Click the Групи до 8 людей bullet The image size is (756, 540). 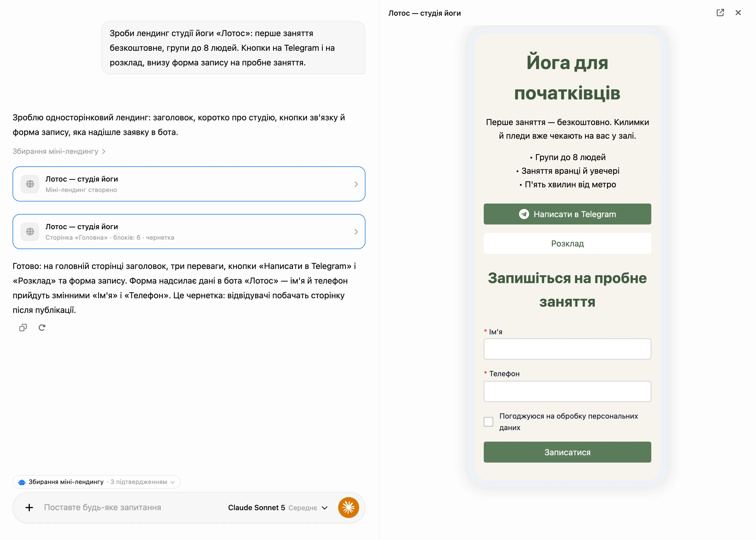(x=568, y=157)
